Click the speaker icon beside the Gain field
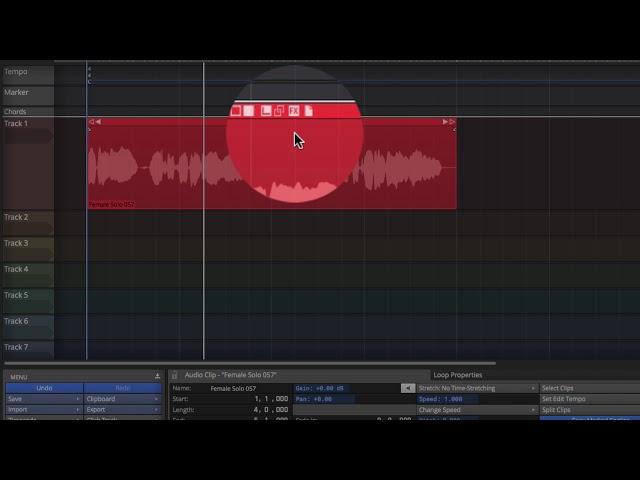Image resolution: width=640 pixels, height=480 pixels. pyautogui.click(x=408, y=388)
